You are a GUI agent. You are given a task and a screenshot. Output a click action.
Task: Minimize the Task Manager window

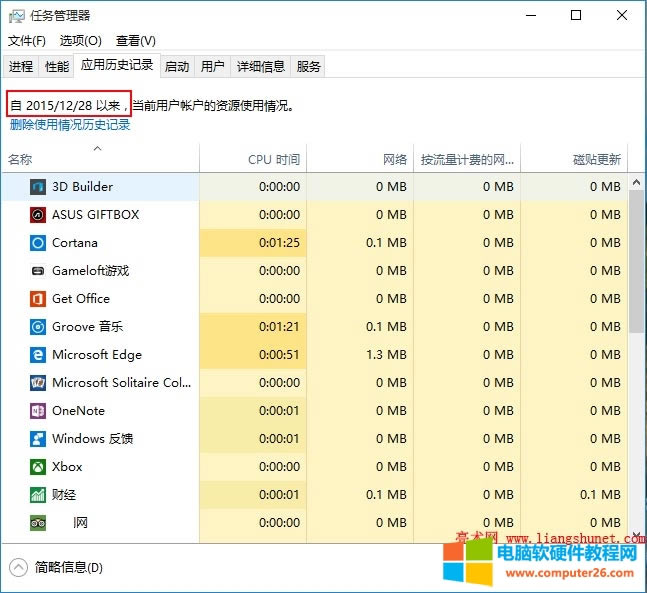coord(531,16)
